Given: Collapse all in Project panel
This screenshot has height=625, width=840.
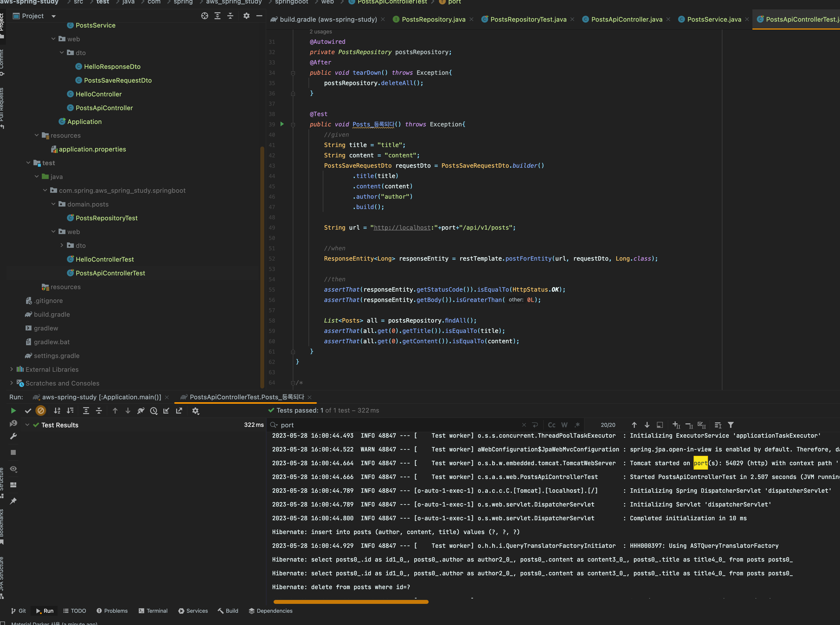Looking at the screenshot, I should [x=230, y=16].
